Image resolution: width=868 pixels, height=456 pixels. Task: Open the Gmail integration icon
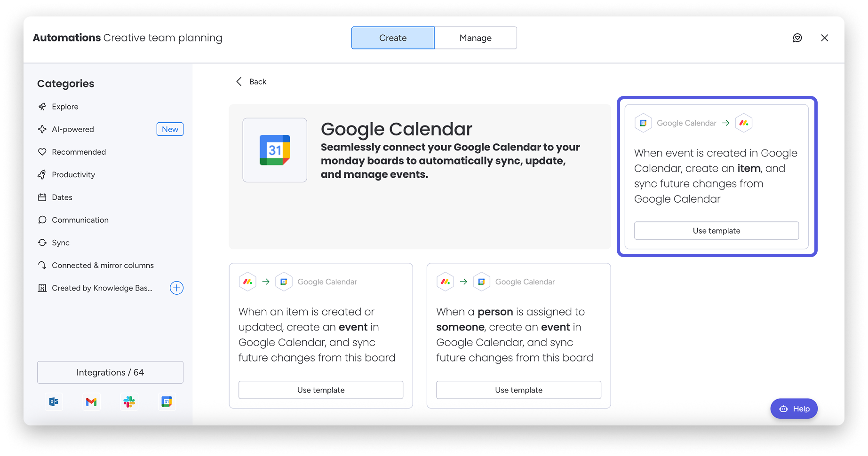pos(91,401)
